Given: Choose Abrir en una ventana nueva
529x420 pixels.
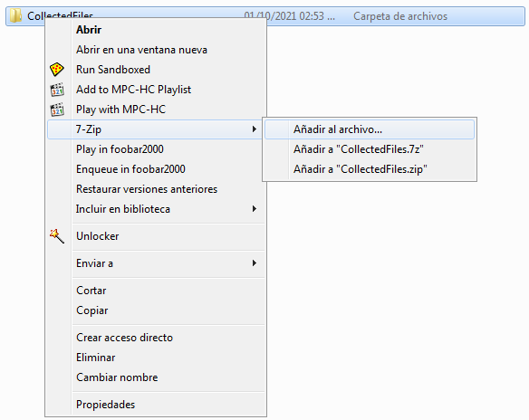Looking at the screenshot, I should pyautogui.click(x=141, y=50).
